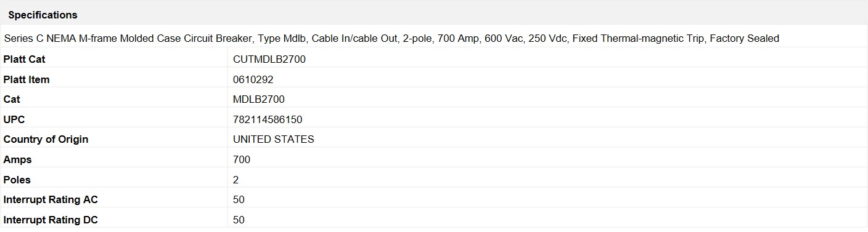Click the Country of Origin label
Screen dimensions: 868x232
tap(46, 139)
